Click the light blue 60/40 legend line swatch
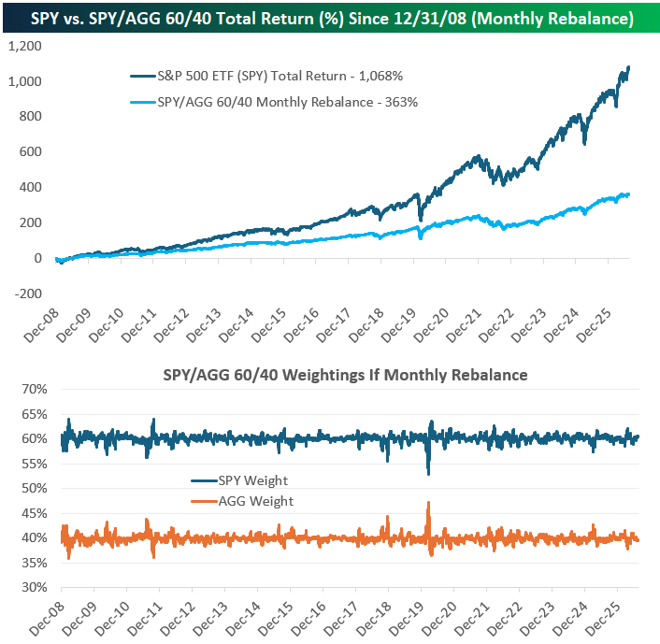 click(143, 102)
